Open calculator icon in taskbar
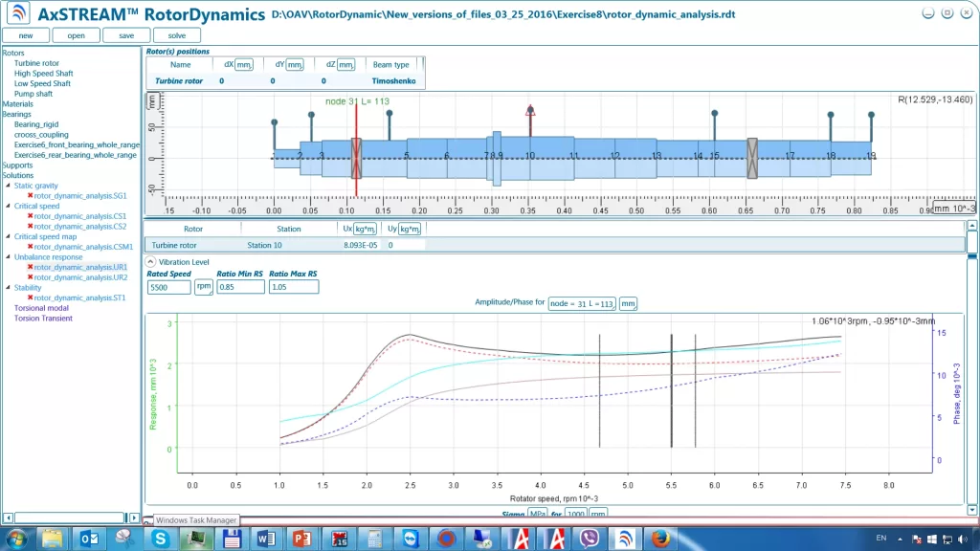980x551 pixels. [375, 539]
